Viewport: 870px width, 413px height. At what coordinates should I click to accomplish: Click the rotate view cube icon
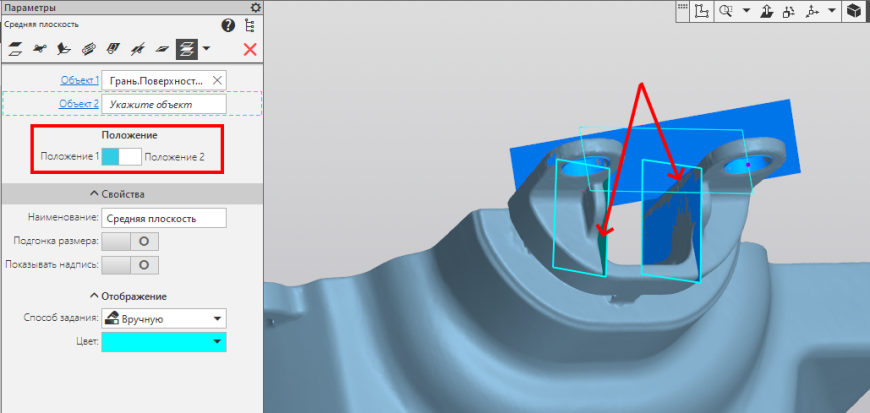click(x=789, y=11)
